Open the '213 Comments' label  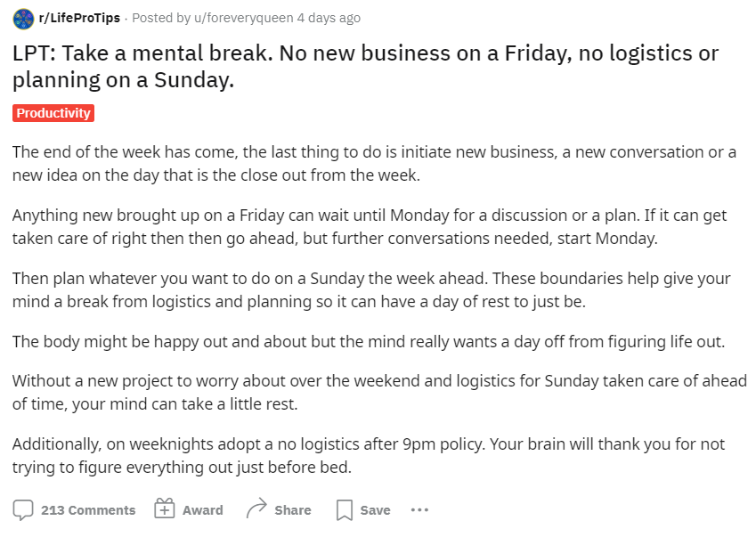tap(88, 510)
